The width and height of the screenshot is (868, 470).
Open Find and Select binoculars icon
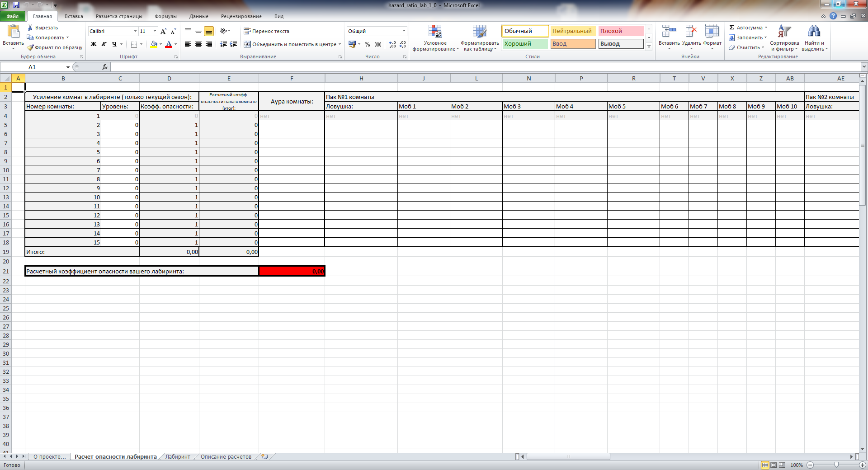[x=814, y=32]
